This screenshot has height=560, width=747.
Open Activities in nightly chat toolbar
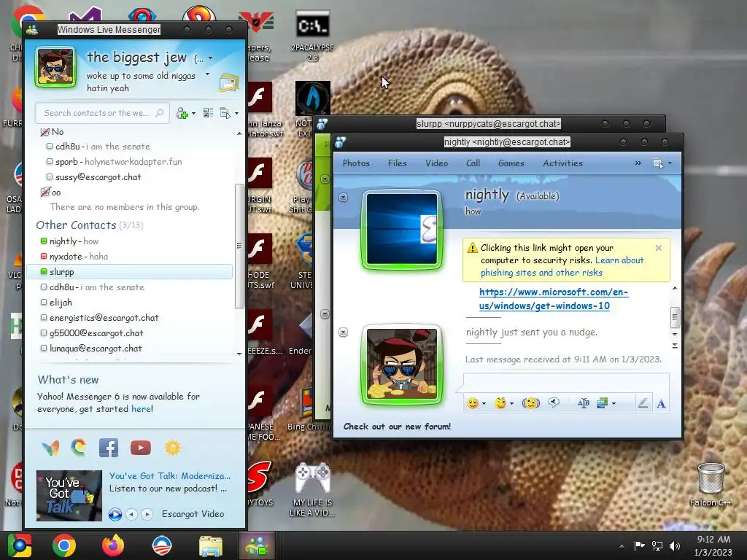pos(562,163)
